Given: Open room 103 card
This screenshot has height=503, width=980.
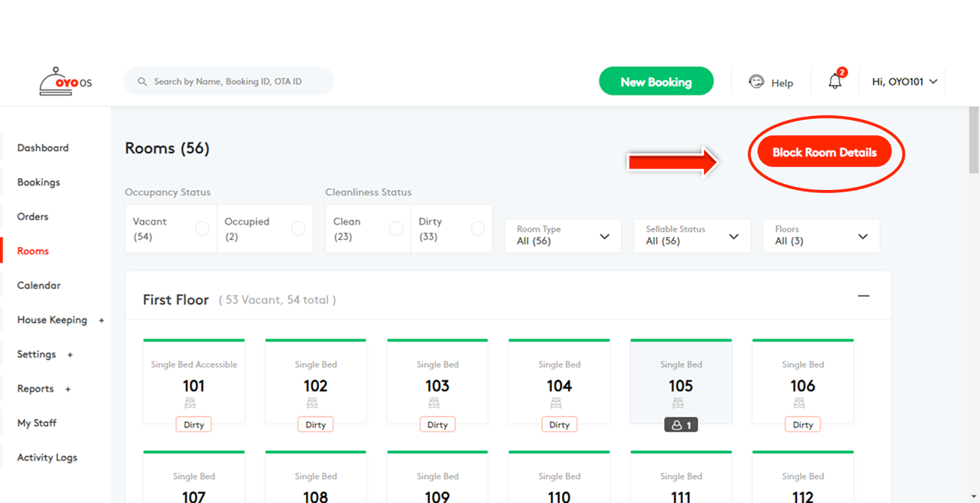Looking at the screenshot, I should tap(437, 381).
